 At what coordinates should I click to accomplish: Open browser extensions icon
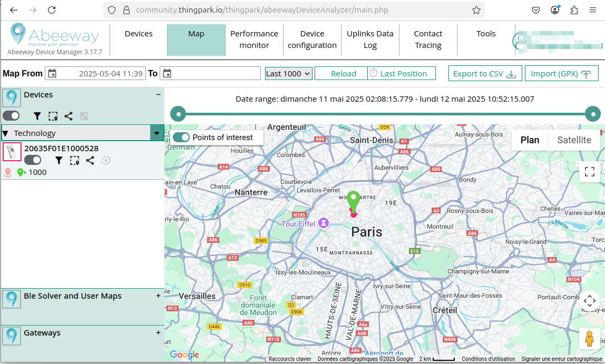point(574,10)
